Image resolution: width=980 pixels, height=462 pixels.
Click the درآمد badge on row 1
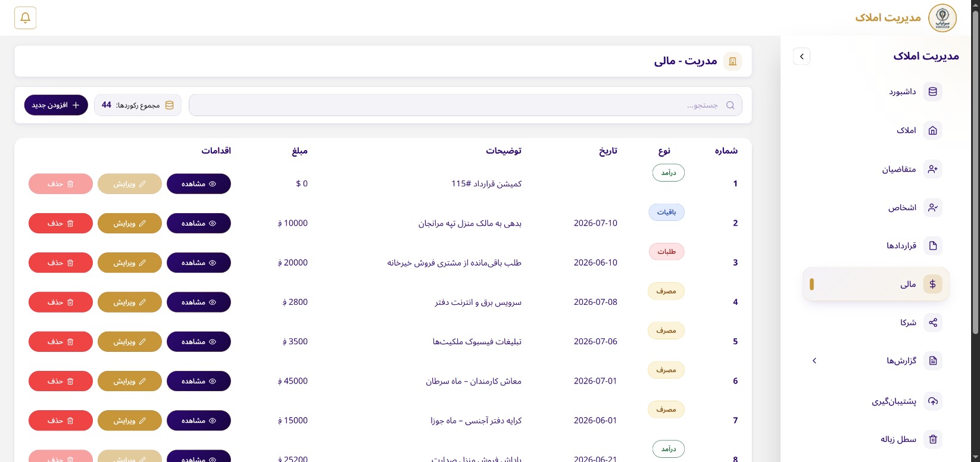(669, 173)
